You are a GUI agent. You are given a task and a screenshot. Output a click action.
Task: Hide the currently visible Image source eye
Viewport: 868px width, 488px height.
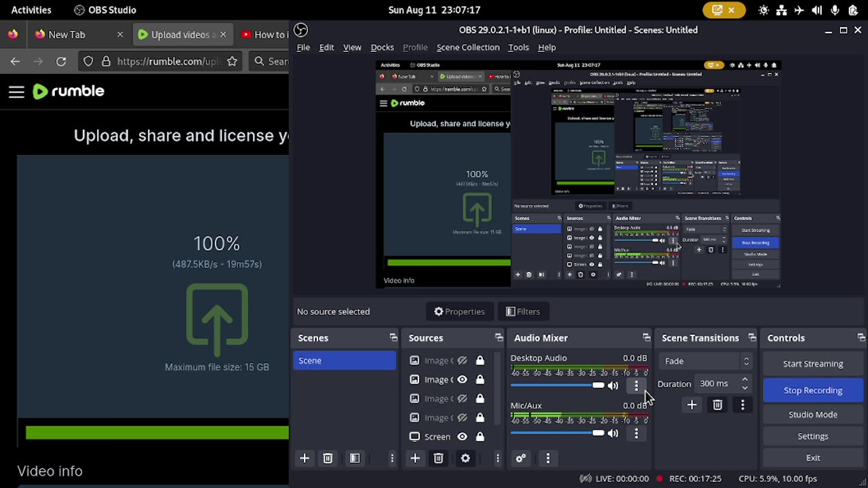462,380
